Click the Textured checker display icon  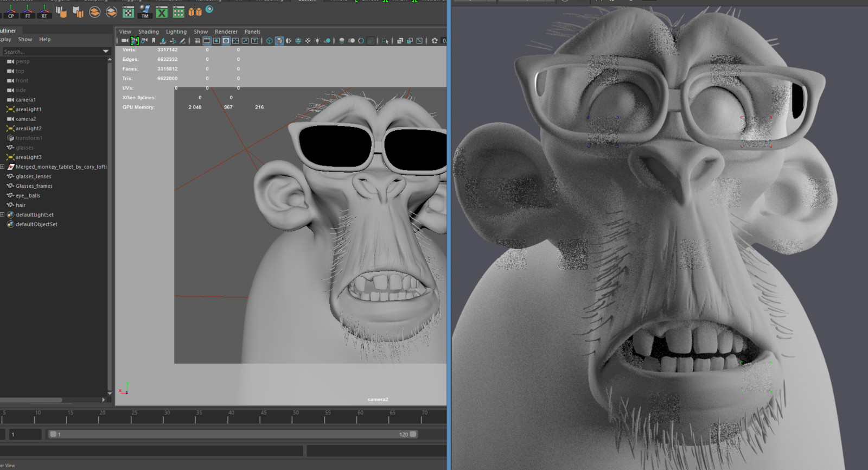308,41
